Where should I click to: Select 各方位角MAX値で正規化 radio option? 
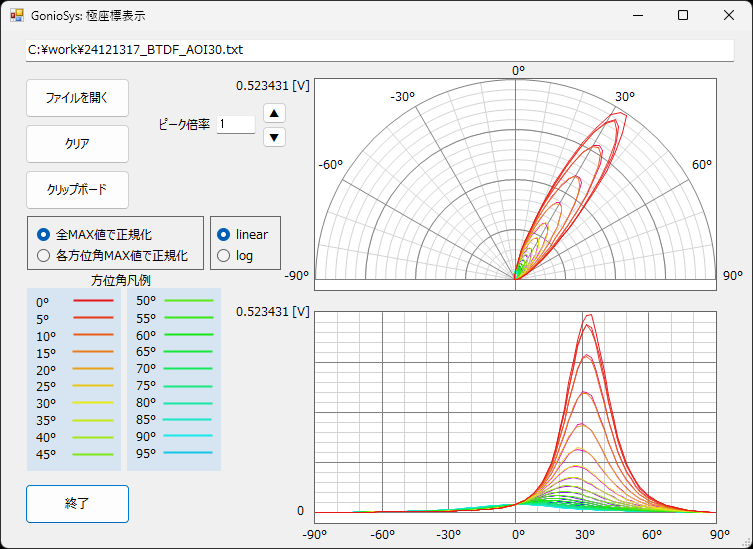(43, 256)
